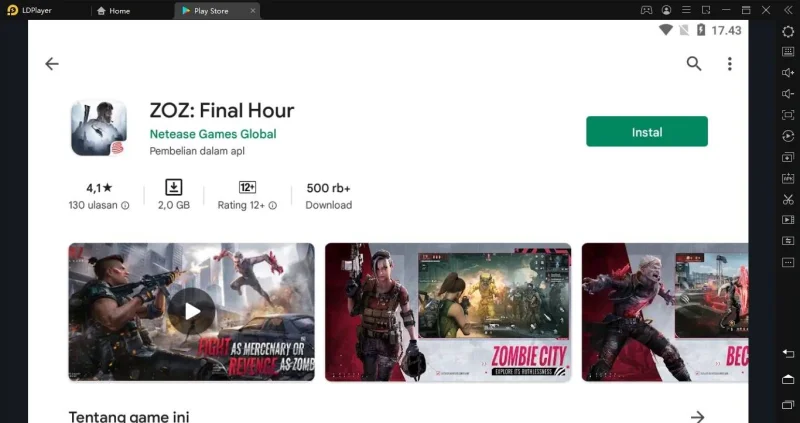Switch to the Home tab

pos(113,11)
